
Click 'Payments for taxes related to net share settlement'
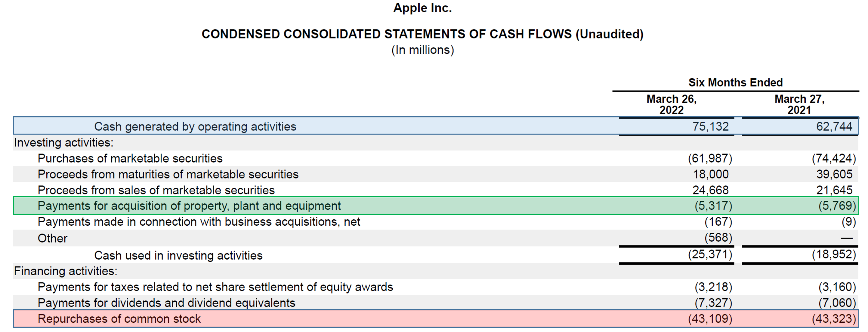[x=215, y=287]
